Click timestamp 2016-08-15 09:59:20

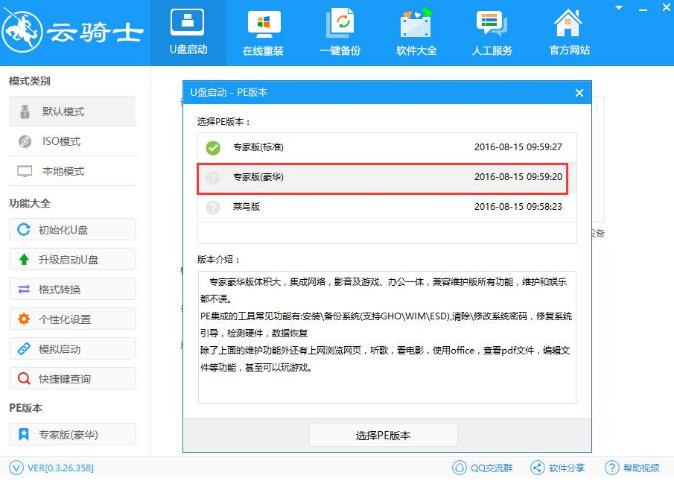click(518, 177)
